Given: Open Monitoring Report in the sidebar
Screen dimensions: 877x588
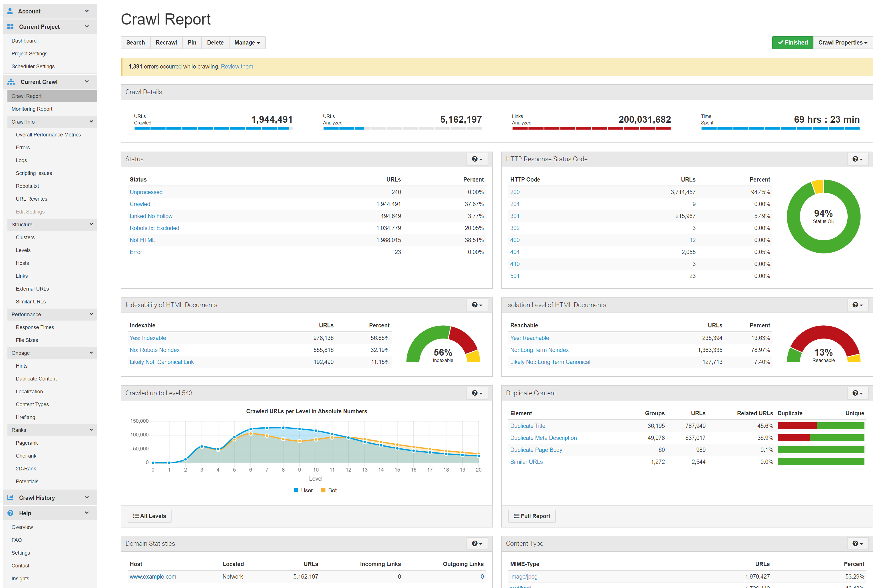Looking at the screenshot, I should pos(32,109).
